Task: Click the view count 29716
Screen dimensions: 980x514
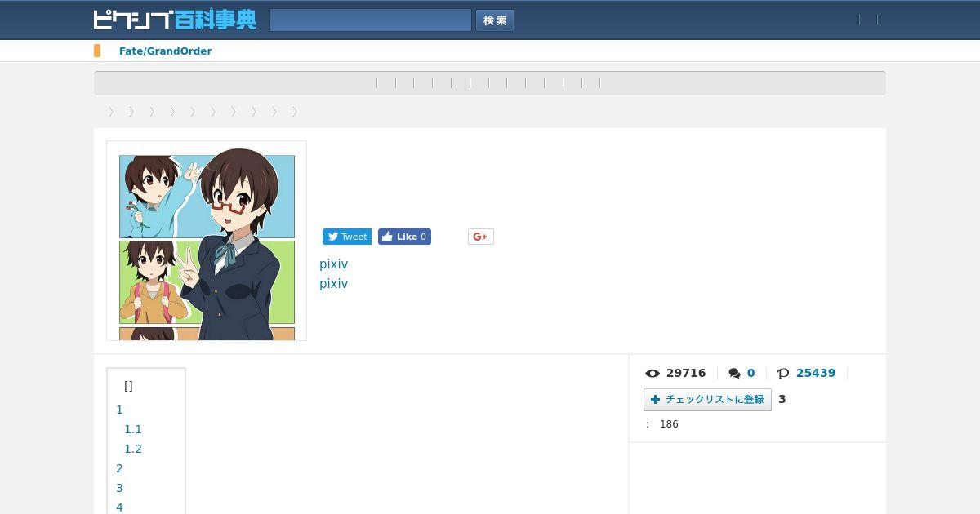Action: coord(686,373)
